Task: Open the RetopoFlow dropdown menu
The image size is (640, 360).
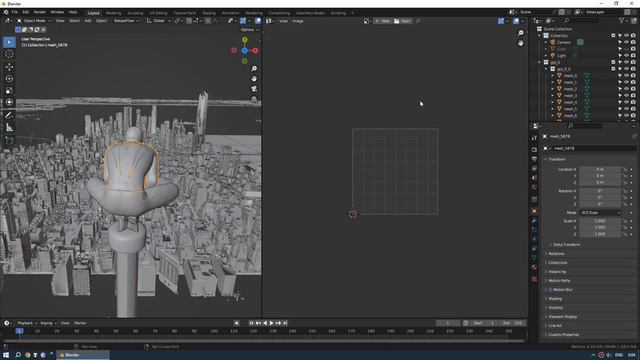Action: (126, 21)
